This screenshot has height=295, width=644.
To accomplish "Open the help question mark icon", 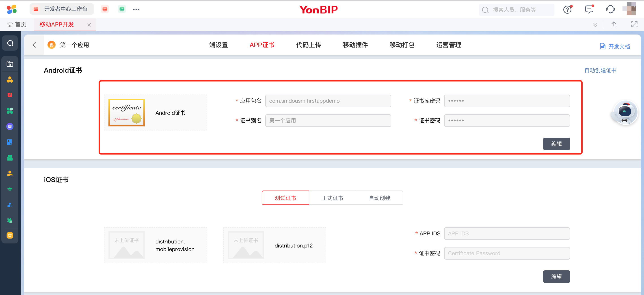I will click(567, 9).
